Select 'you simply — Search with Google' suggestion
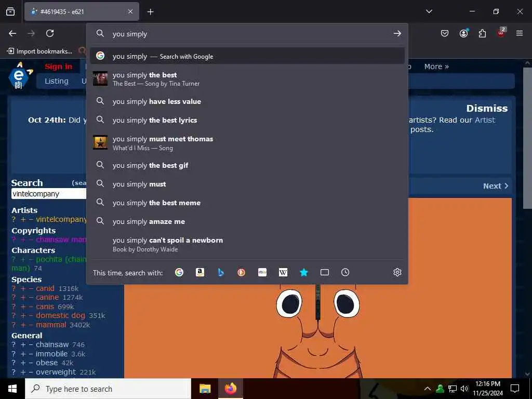Image resolution: width=532 pixels, height=399 pixels. point(247,56)
